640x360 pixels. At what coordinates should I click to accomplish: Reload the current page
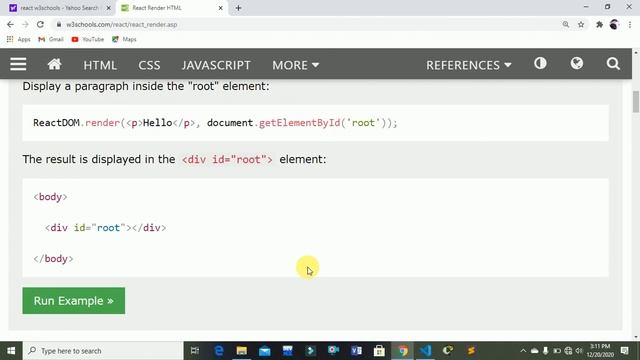click(x=40, y=24)
